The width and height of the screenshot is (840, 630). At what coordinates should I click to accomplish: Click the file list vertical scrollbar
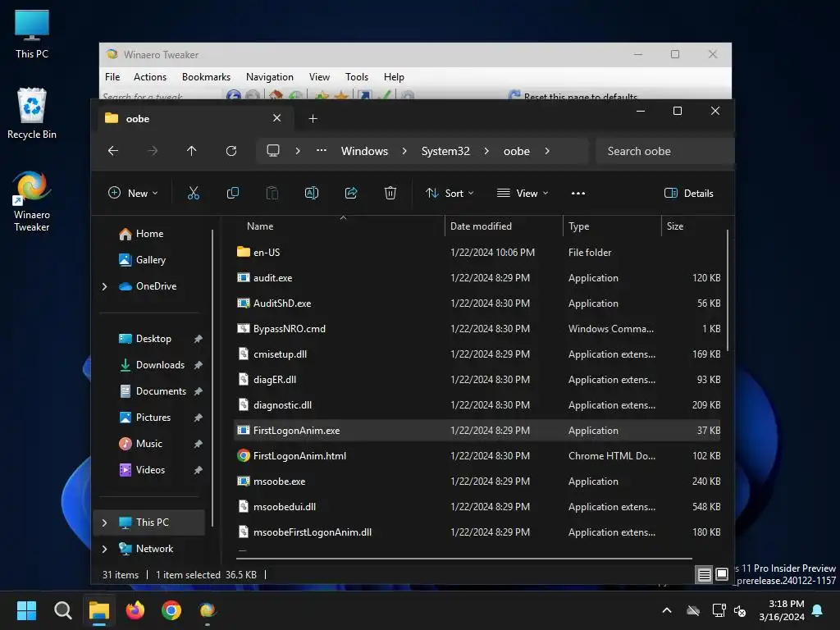coord(727,290)
